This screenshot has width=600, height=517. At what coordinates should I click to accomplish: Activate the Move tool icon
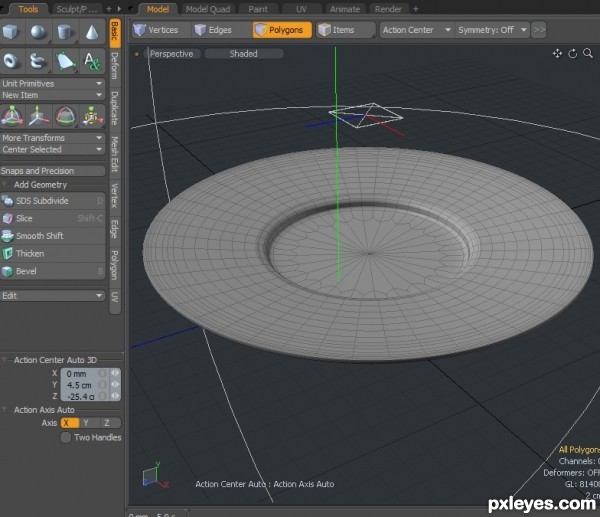tap(39, 116)
